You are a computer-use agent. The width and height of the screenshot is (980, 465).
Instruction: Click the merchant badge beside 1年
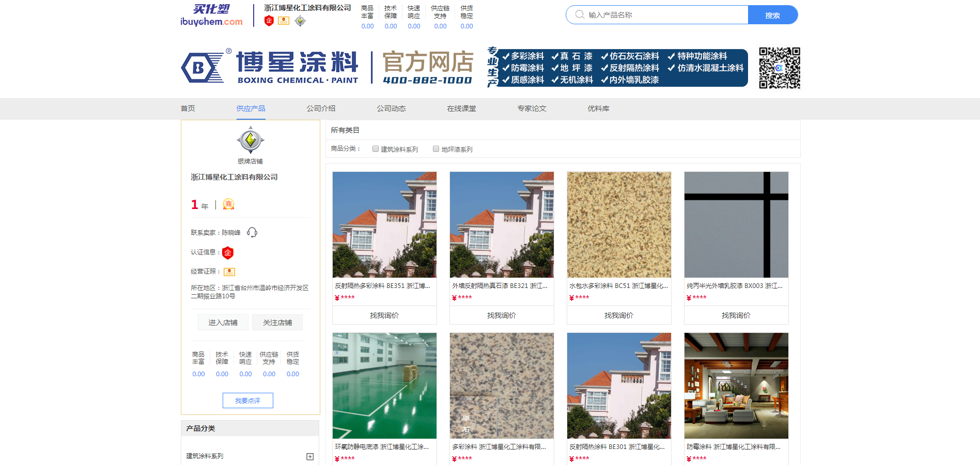click(x=228, y=204)
